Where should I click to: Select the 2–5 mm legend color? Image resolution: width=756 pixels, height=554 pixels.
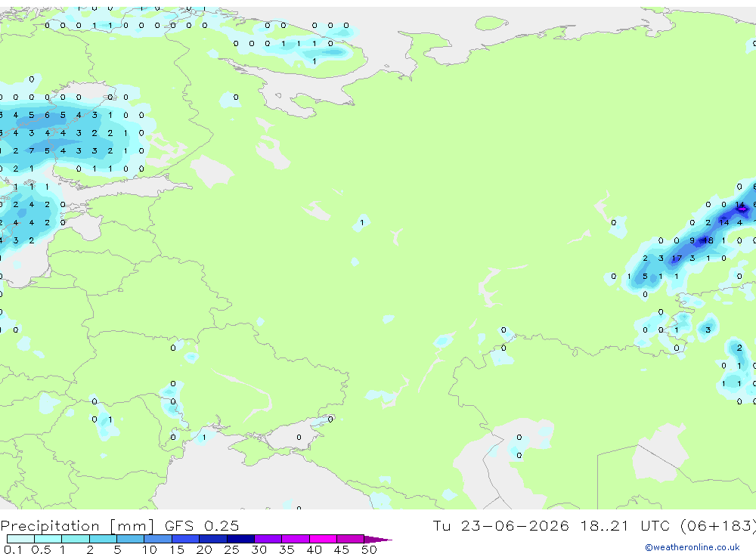(x=103, y=539)
